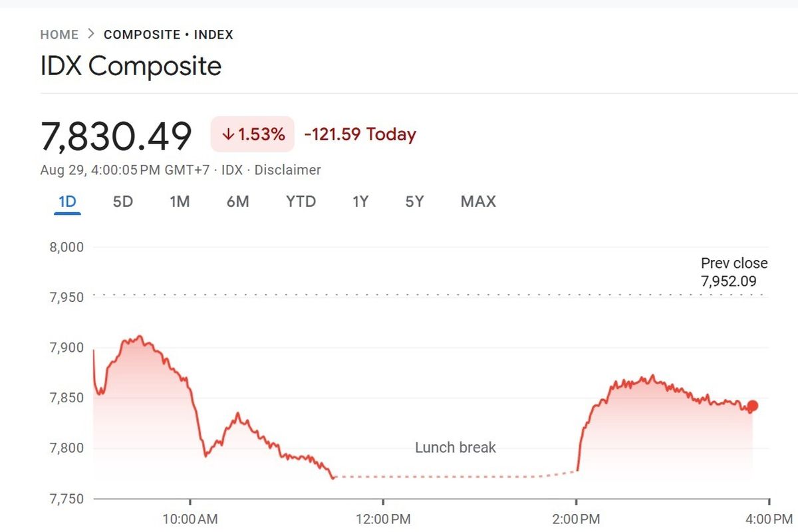Switch chart to 6M range

237,201
